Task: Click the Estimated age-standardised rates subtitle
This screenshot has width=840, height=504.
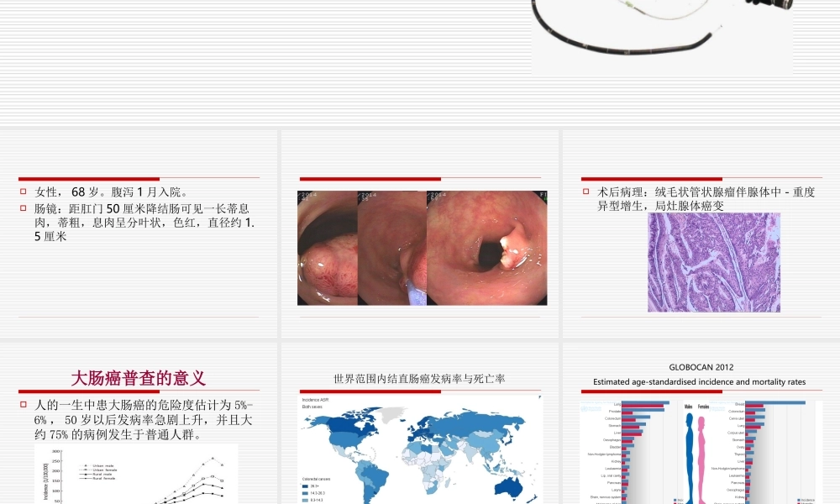Action: click(x=700, y=381)
